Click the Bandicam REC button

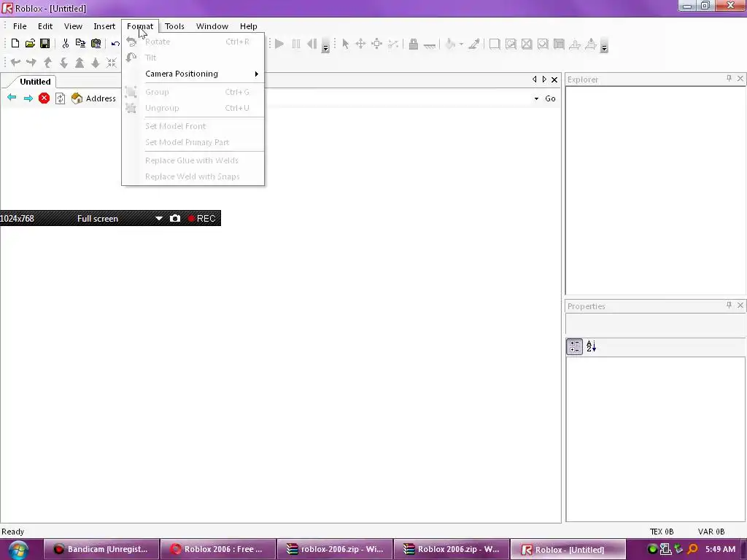[203, 218]
